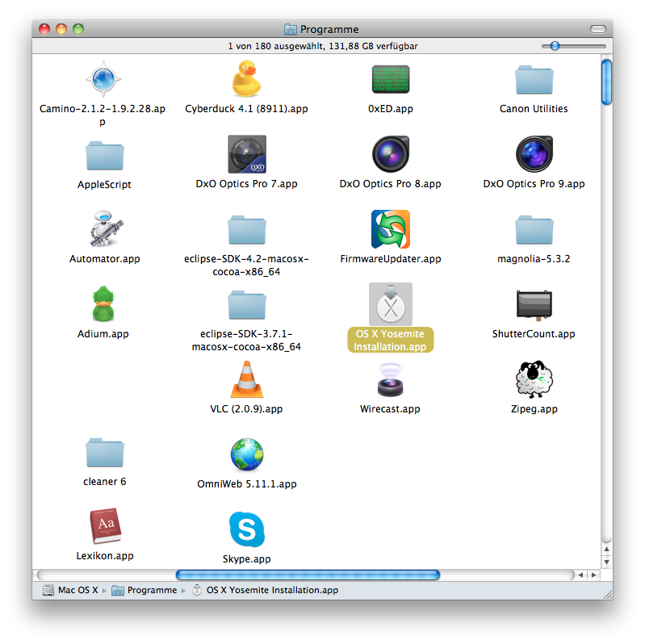Click the 'Zipeg.app' label
Screen dimensions: 645x644
click(x=534, y=409)
